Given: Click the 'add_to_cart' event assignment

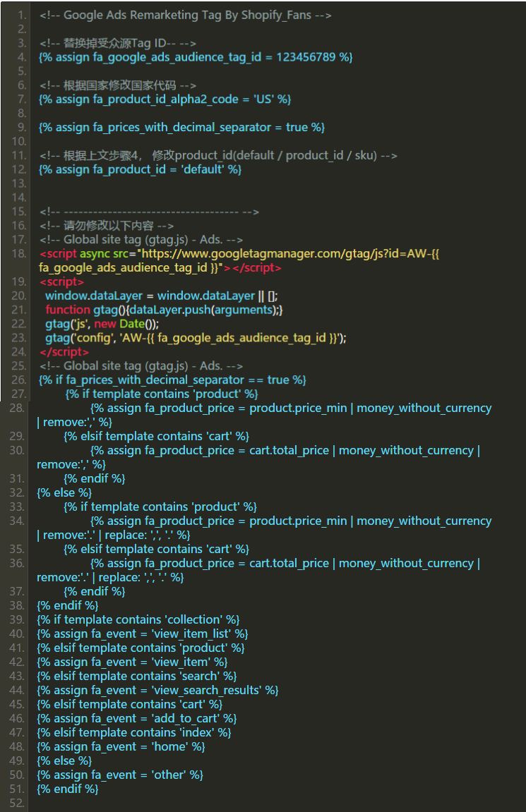Looking at the screenshot, I should point(137,719).
